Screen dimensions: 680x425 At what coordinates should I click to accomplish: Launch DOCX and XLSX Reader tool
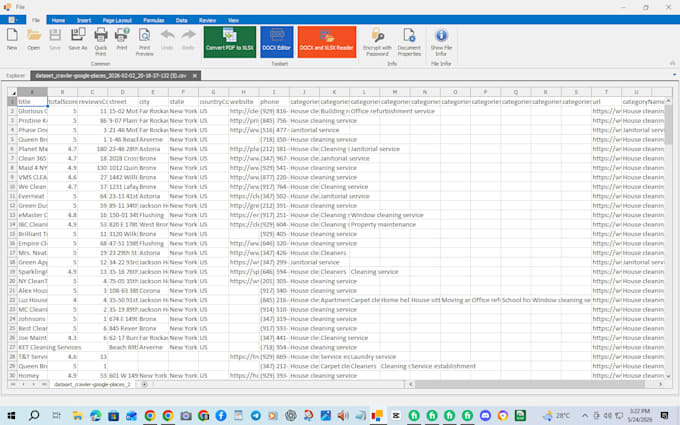click(x=327, y=42)
